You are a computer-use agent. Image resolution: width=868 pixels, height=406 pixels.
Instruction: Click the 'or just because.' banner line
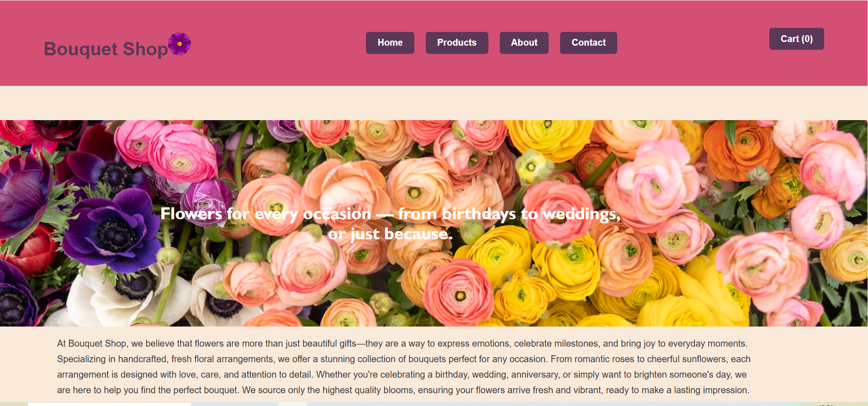point(390,234)
